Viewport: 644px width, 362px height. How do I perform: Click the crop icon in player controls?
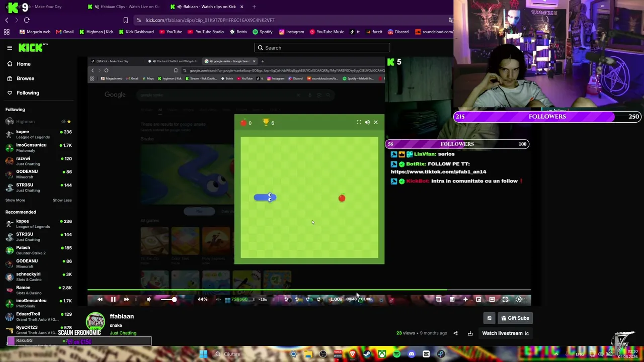pyautogui.click(x=439, y=299)
